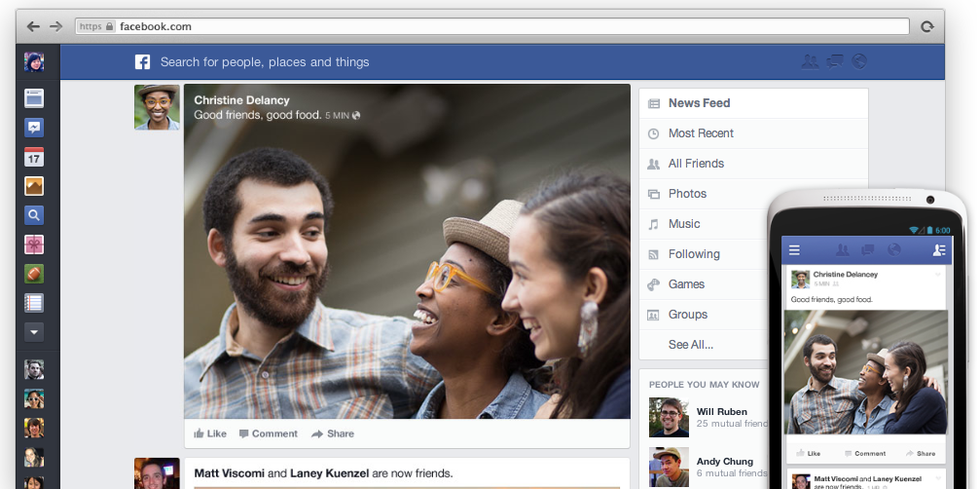980x489 pixels.
Task: Select Most Recent feed filter
Action: pyautogui.click(x=701, y=133)
